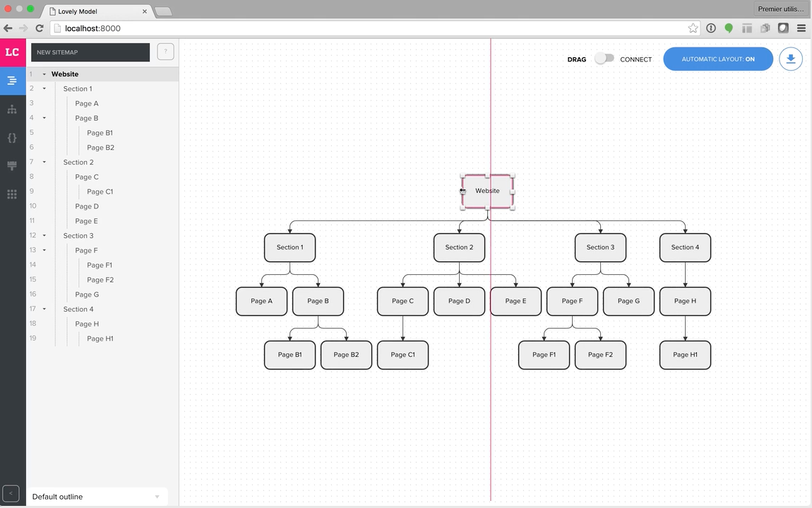Select the Section 3 diagram node
Viewport: 812px width, 508px height.
600,247
